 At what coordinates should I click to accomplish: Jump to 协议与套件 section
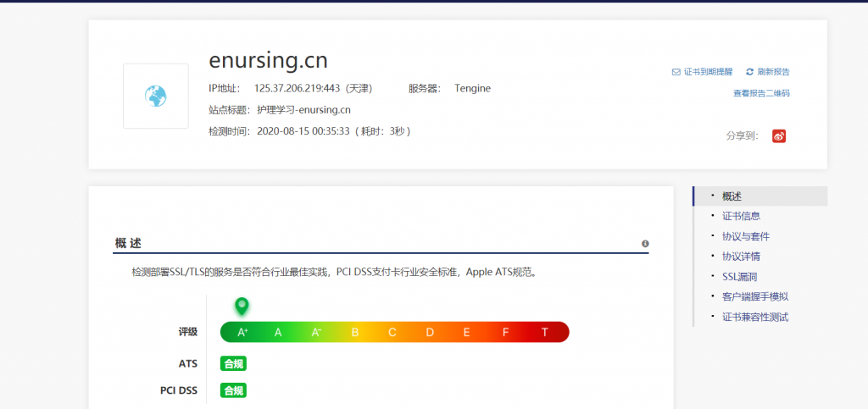745,236
